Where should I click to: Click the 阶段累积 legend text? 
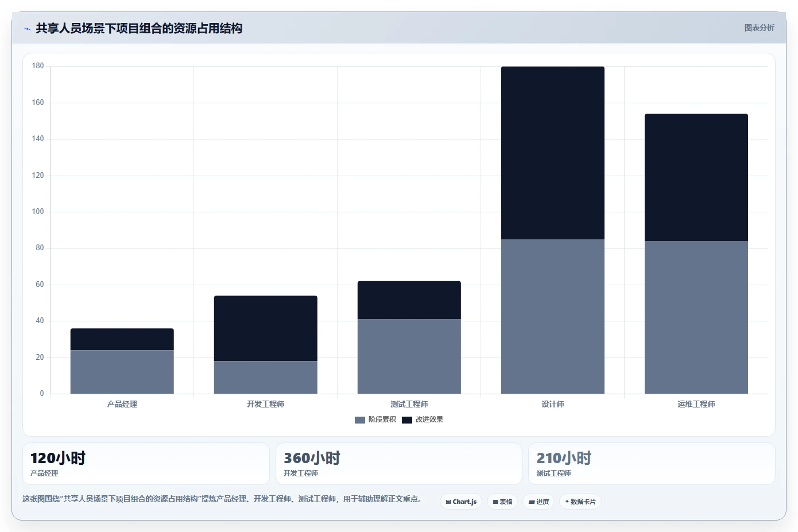point(382,420)
